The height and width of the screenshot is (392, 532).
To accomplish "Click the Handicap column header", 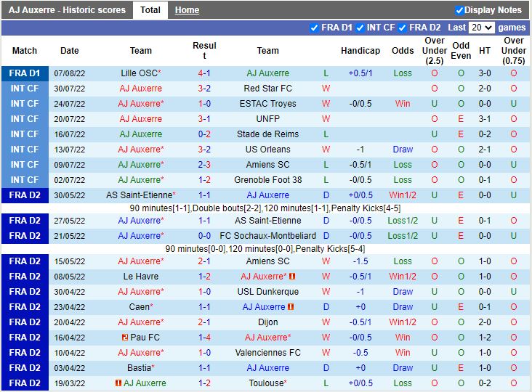I will (360, 51).
